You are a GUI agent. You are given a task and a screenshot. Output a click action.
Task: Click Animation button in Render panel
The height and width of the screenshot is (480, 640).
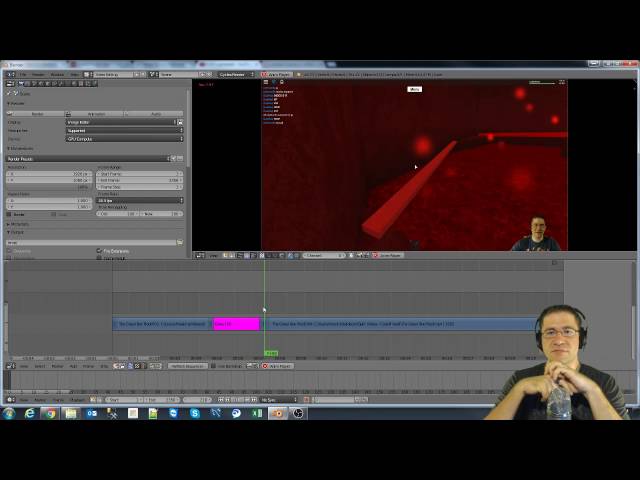pyautogui.click(x=94, y=114)
